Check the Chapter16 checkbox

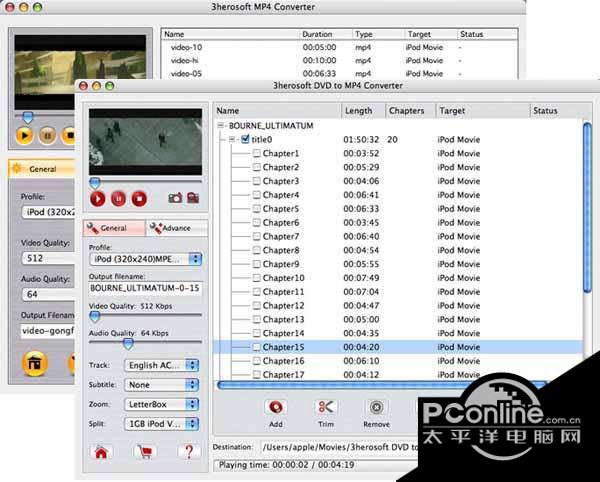256,361
